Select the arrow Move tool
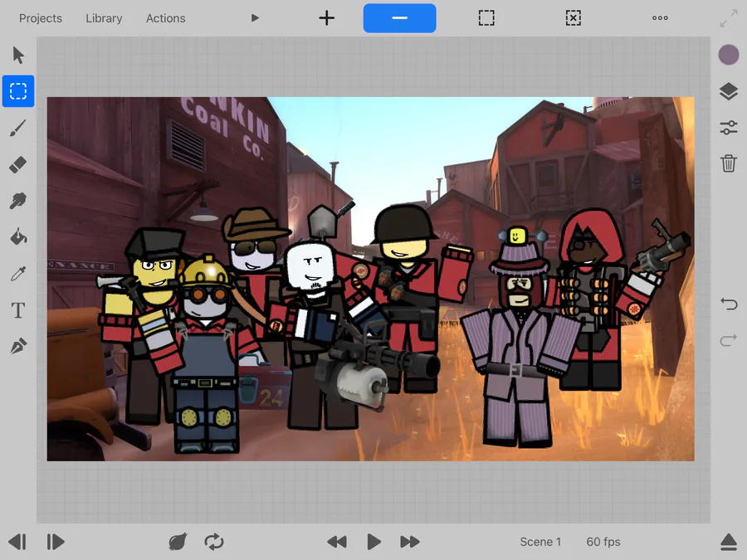747x560 pixels. tap(18, 56)
